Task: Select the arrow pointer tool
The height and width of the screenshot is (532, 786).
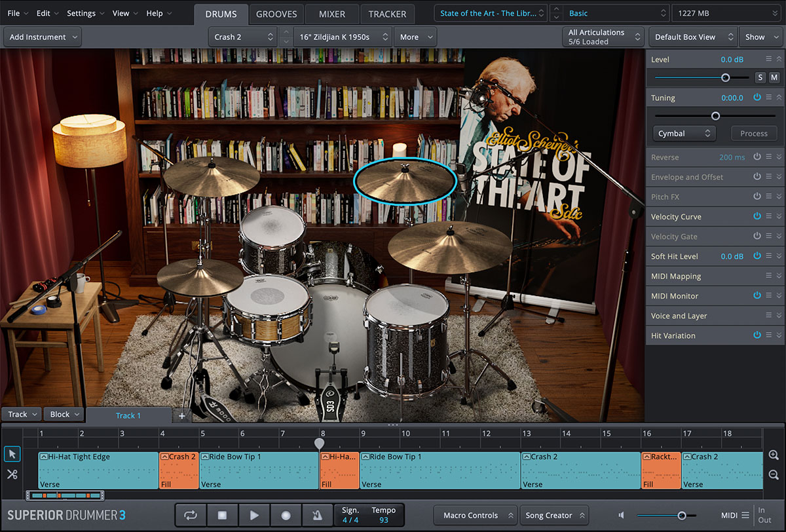Action: [12, 454]
